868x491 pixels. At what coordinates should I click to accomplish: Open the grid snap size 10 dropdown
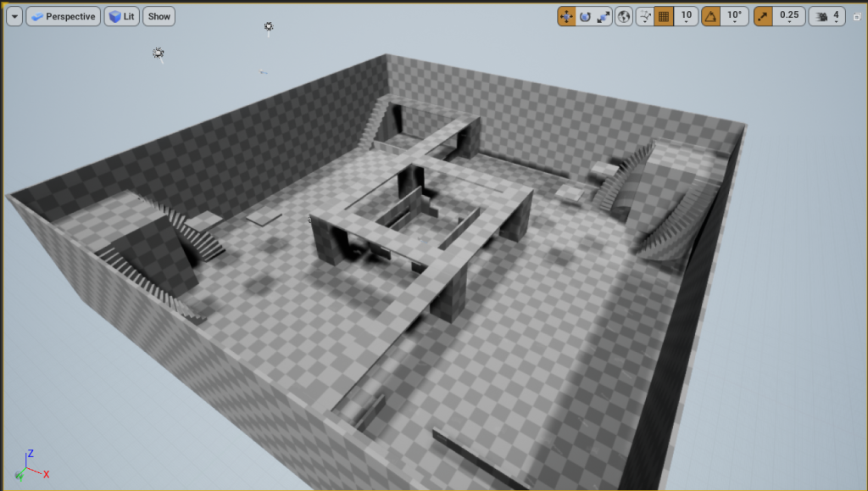pyautogui.click(x=686, y=16)
